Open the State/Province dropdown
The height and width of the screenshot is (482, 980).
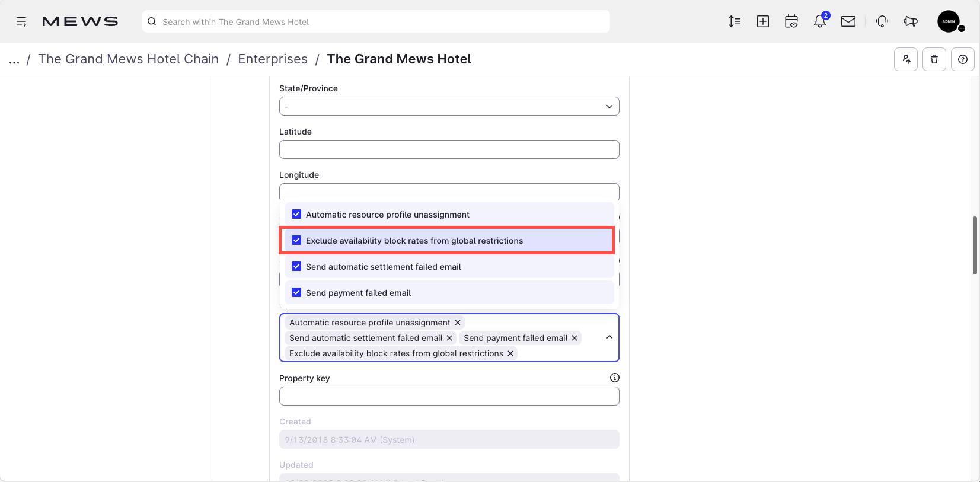point(449,106)
